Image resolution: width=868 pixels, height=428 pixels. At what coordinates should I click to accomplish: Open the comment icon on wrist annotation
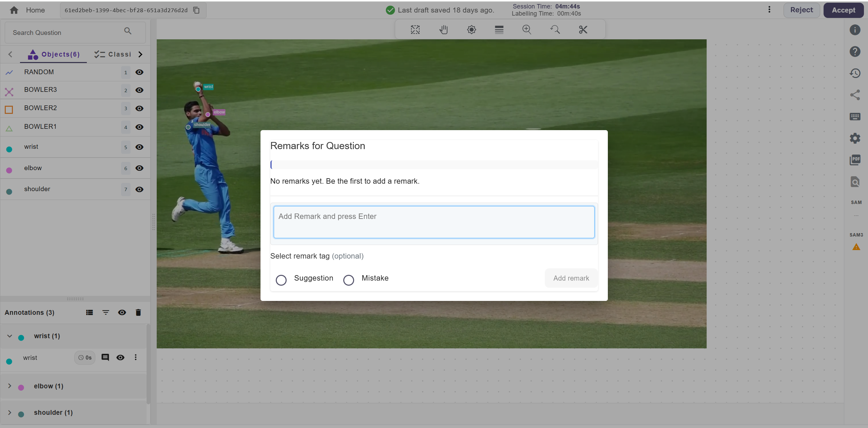click(105, 358)
